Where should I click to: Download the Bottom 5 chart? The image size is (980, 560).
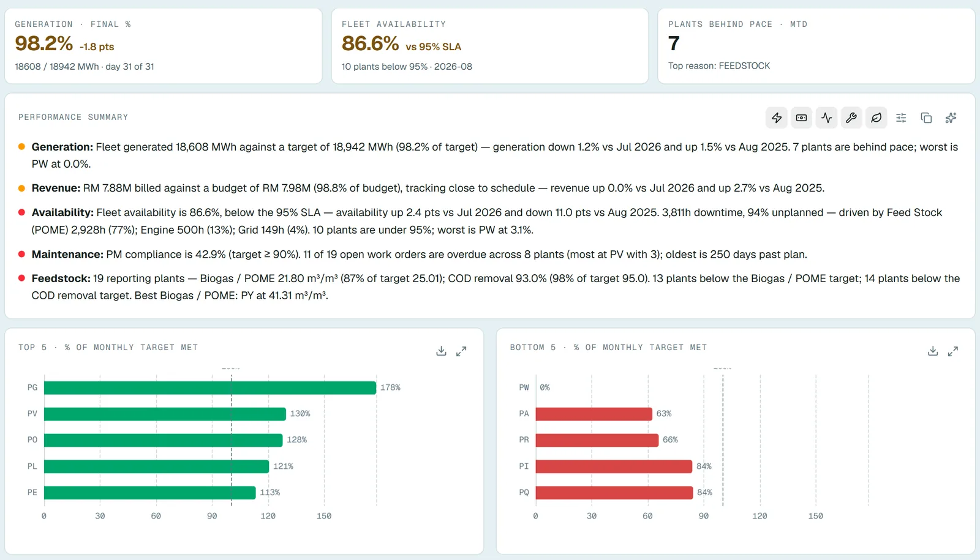(933, 351)
